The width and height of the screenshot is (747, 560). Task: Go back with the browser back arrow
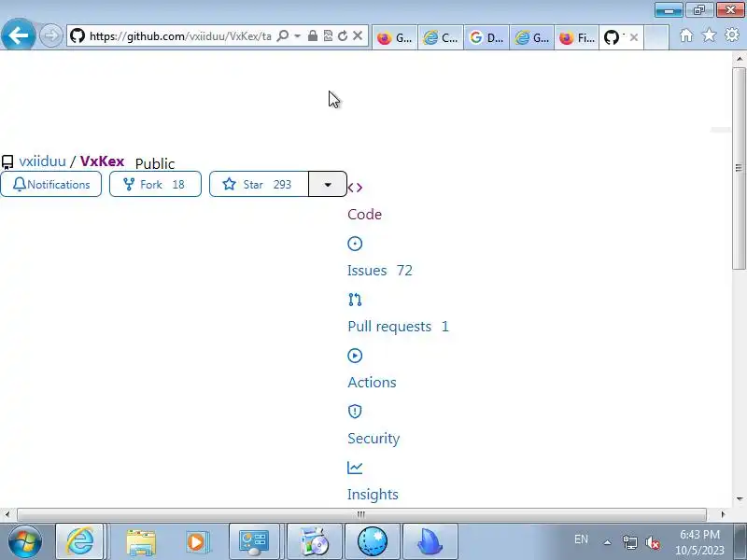pyautogui.click(x=18, y=35)
